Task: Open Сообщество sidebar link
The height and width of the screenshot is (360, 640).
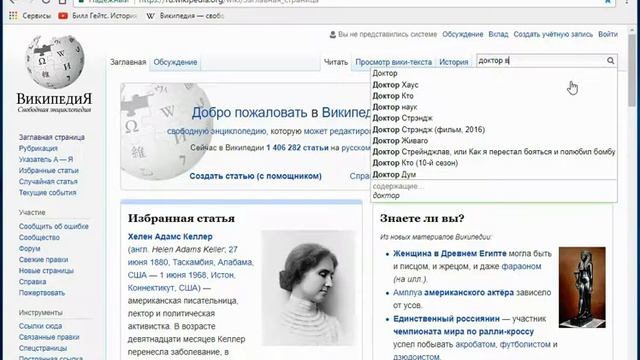Action: (x=39, y=237)
